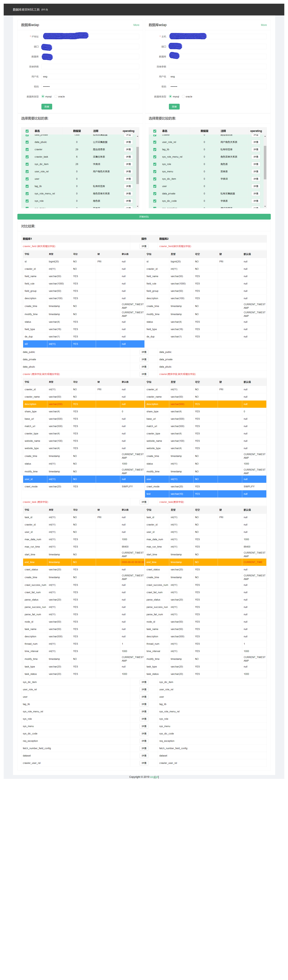288x980 pixels.
Task: Click 数据量 column header in left table list
Action: tap(77, 131)
